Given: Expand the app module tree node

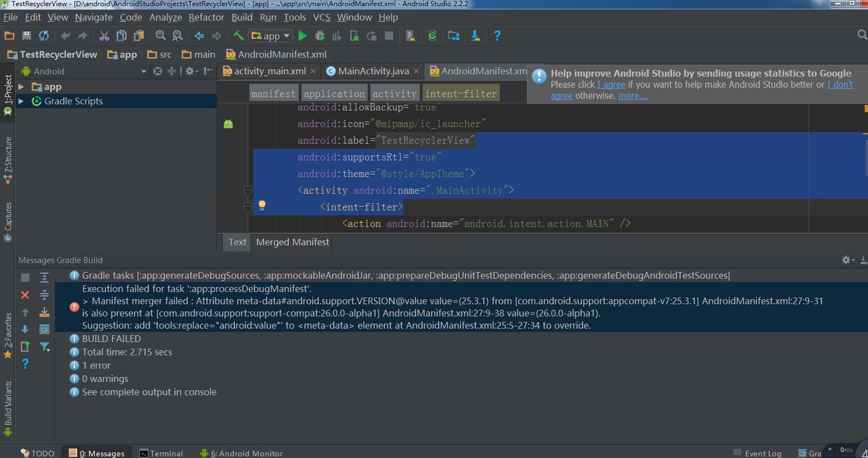Looking at the screenshot, I should point(21,87).
